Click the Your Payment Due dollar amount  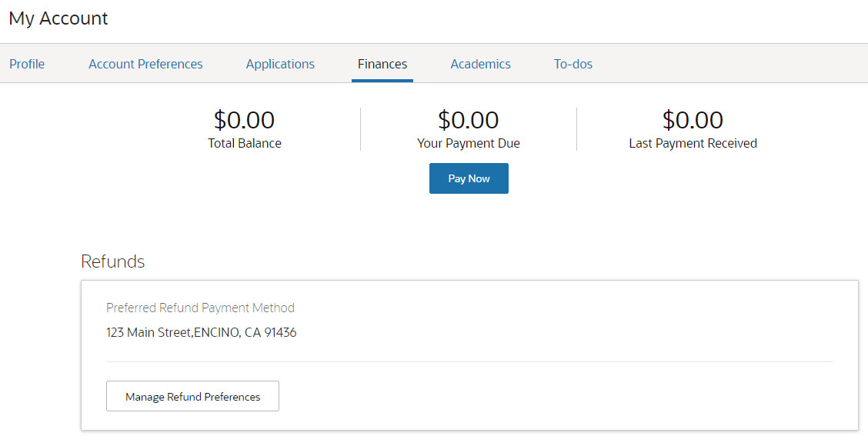click(x=468, y=120)
